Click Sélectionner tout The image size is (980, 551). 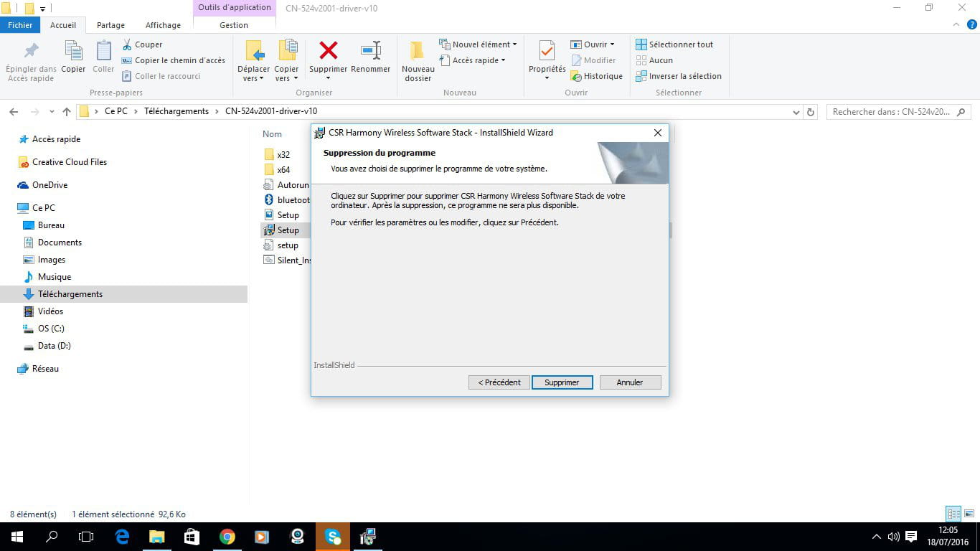click(x=674, y=44)
